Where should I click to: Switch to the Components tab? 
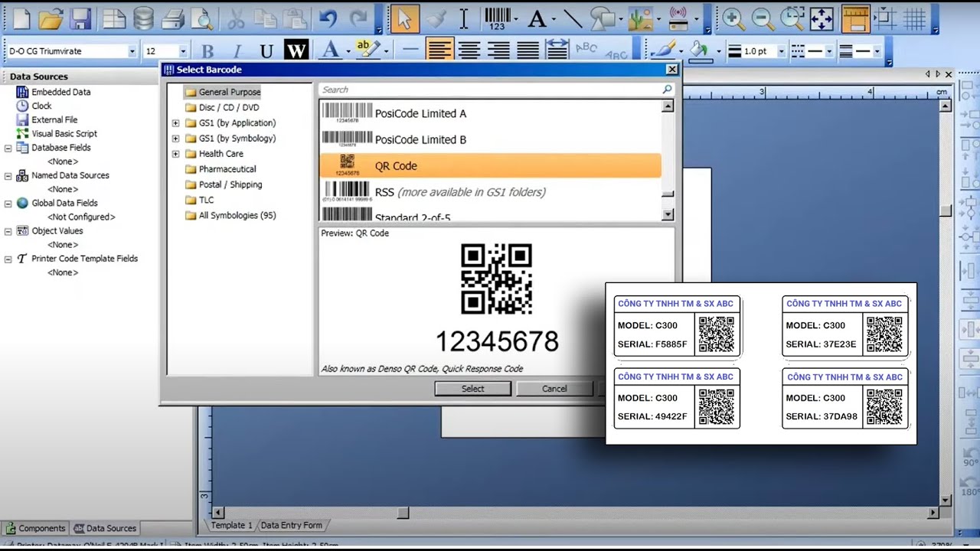click(x=35, y=528)
